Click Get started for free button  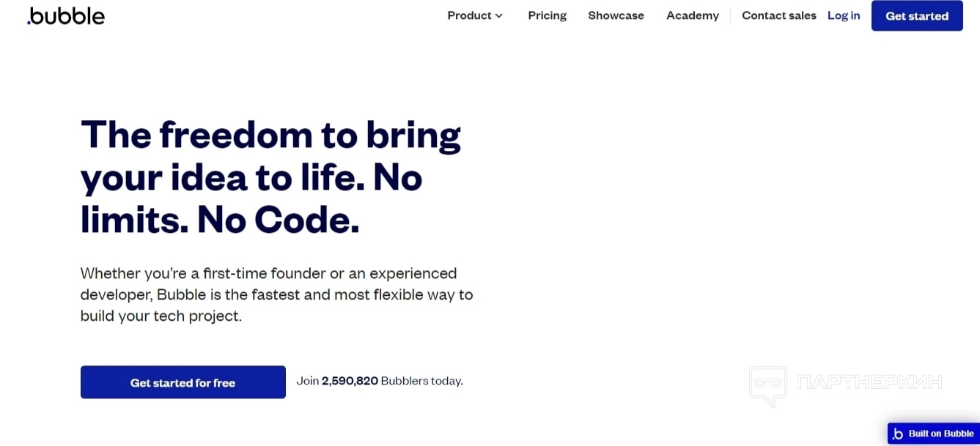pos(183,382)
